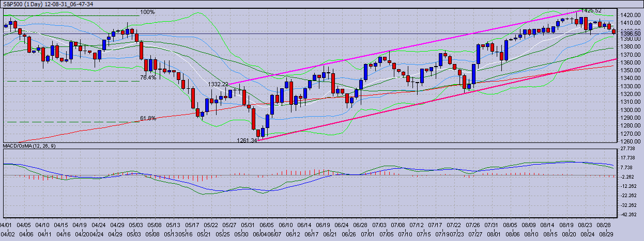Click the 78.4% Fibonacci level label
The image size is (644, 241).
pyautogui.click(x=148, y=77)
